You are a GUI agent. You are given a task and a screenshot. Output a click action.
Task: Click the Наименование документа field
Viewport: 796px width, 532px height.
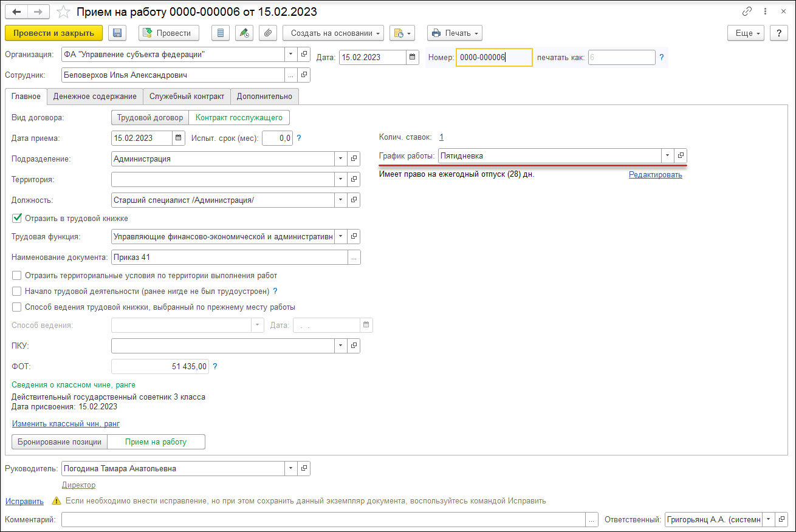230,257
